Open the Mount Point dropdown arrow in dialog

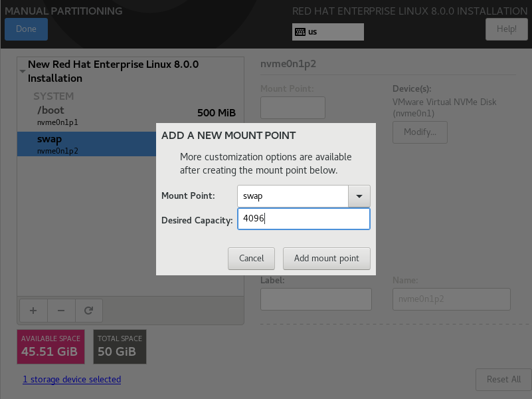[359, 196]
